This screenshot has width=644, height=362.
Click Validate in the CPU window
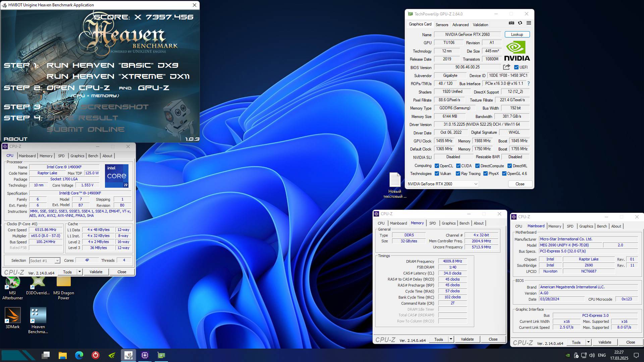point(96,272)
